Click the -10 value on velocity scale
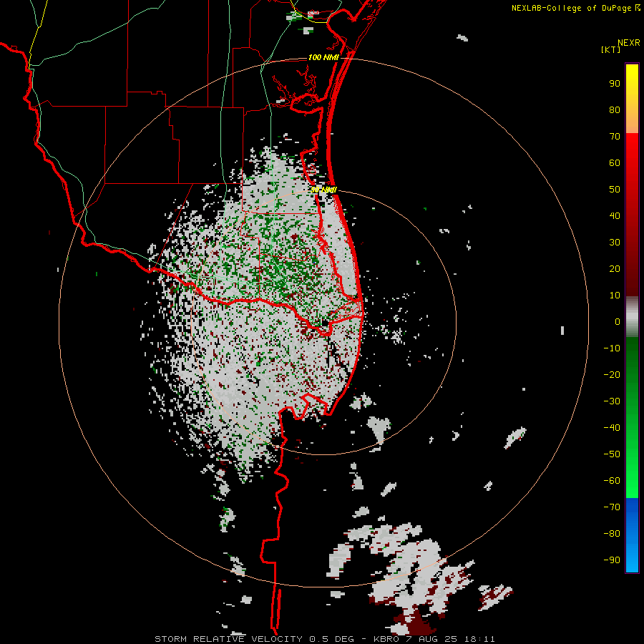This screenshot has height=644, width=644. pyautogui.click(x=612, y=348)
